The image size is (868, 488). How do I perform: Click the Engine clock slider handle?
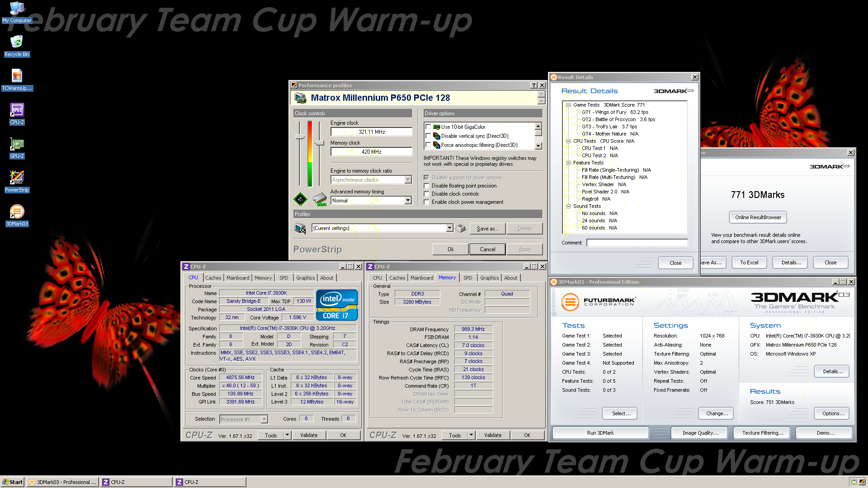[300, 136]
